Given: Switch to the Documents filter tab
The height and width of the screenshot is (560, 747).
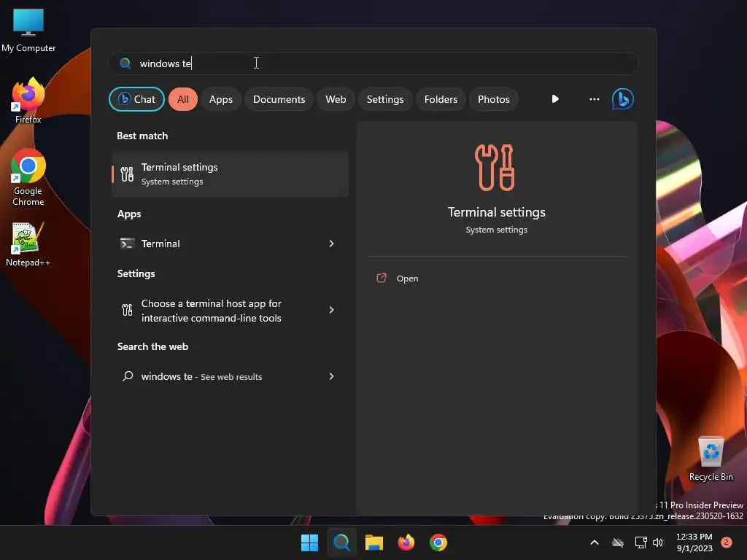Looking at the screenshot, I should tap(279, 99).
